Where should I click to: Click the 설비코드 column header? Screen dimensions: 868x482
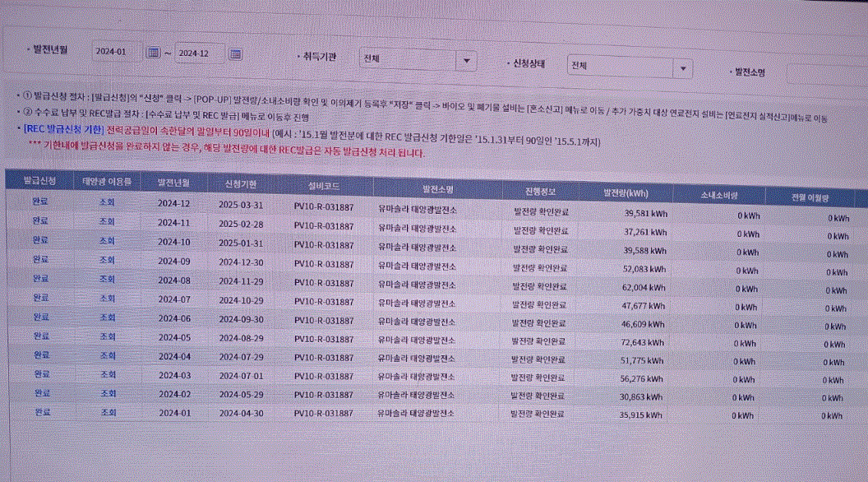click(x=323, y=186)
